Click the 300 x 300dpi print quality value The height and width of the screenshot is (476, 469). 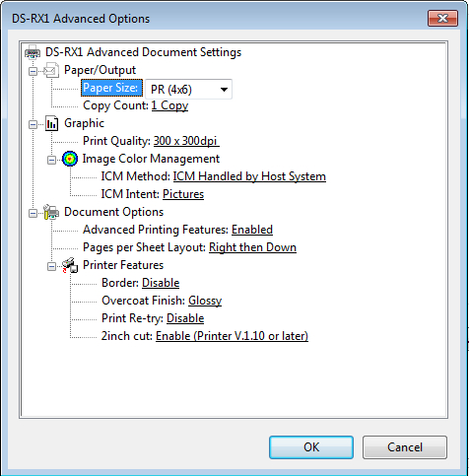point(186,141)
